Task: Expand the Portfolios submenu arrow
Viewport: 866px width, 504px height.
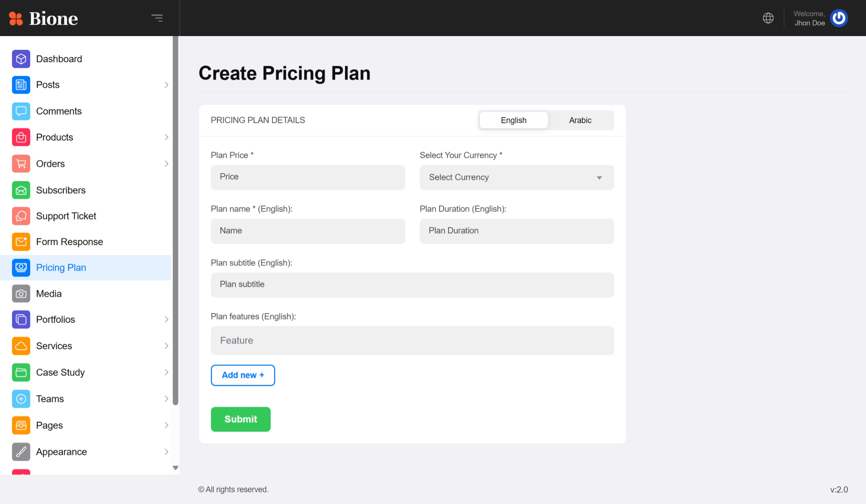Action: [166, 319]
